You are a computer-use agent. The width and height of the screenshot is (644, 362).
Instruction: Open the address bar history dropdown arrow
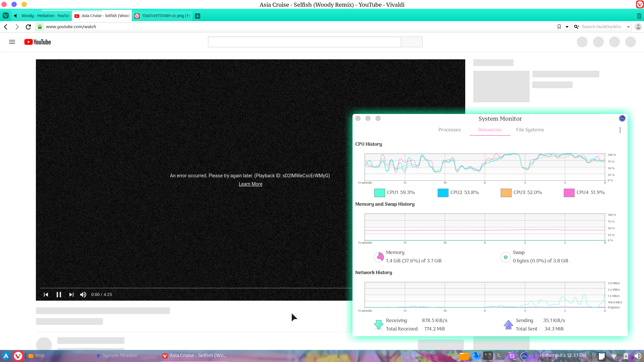pyautogui.click(x=567, y=27)
